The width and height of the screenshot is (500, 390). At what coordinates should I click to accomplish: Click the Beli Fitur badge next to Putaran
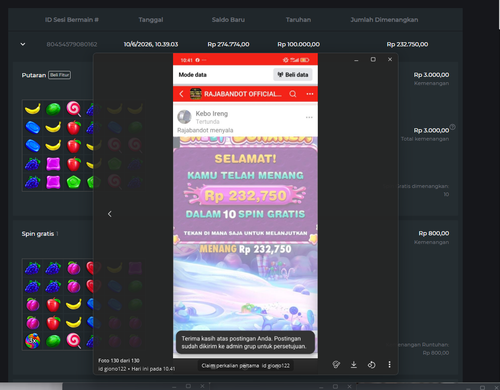point(59,75)
